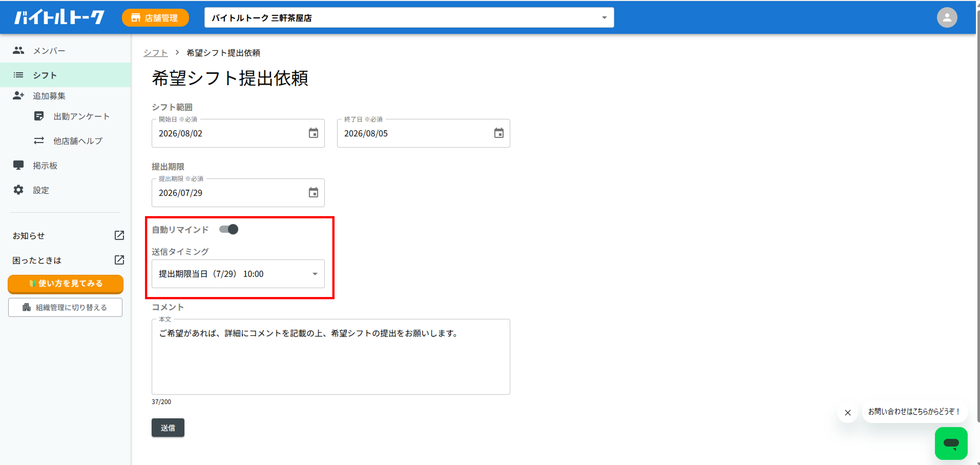Click the シフト list icon in sidebar
The height and width of the screenshot is (465, 980).
(18, 75)
